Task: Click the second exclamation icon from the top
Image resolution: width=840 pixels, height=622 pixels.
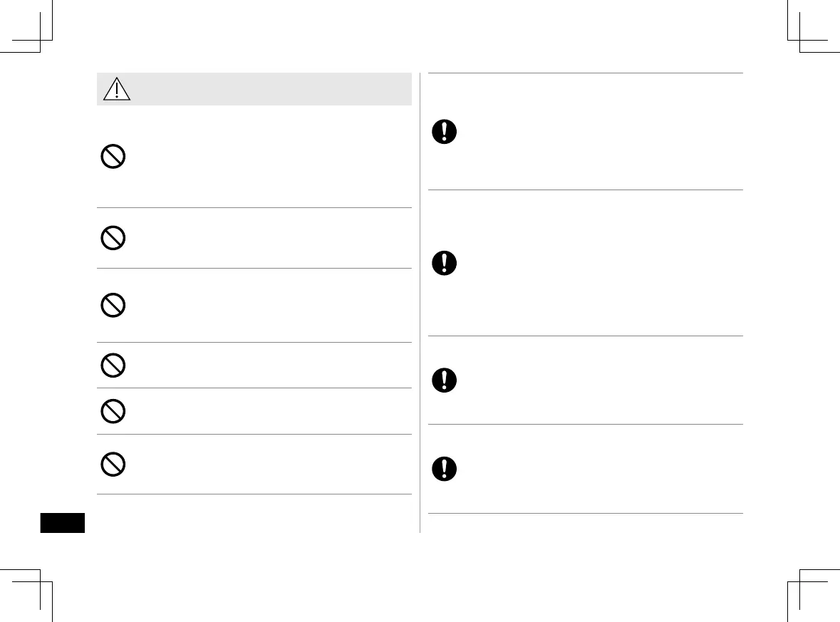Action: tap(445, 263)
